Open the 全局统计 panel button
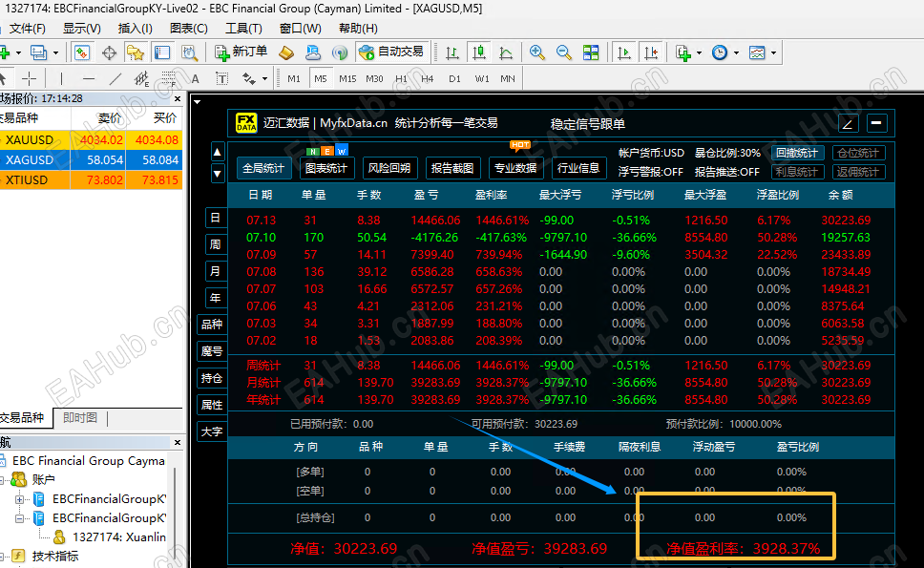The width and height of the screenshot is (924, 568). (263, 169)
